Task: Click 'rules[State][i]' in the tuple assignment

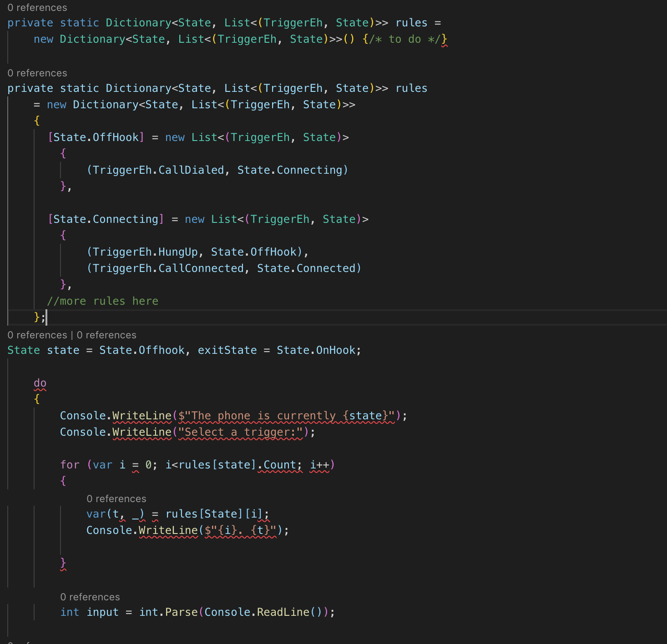Action: [214, 514]
